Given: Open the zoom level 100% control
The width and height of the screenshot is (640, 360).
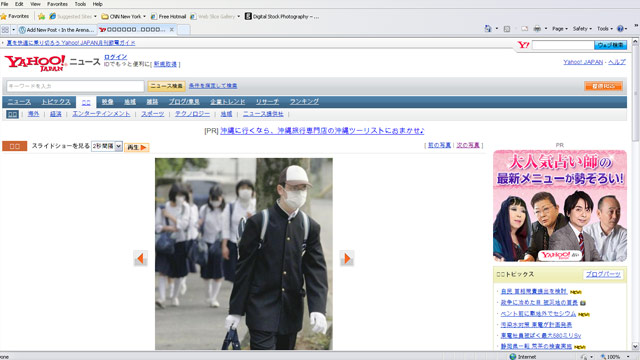Looking at the screenshot, I should [x=615, y=356].
